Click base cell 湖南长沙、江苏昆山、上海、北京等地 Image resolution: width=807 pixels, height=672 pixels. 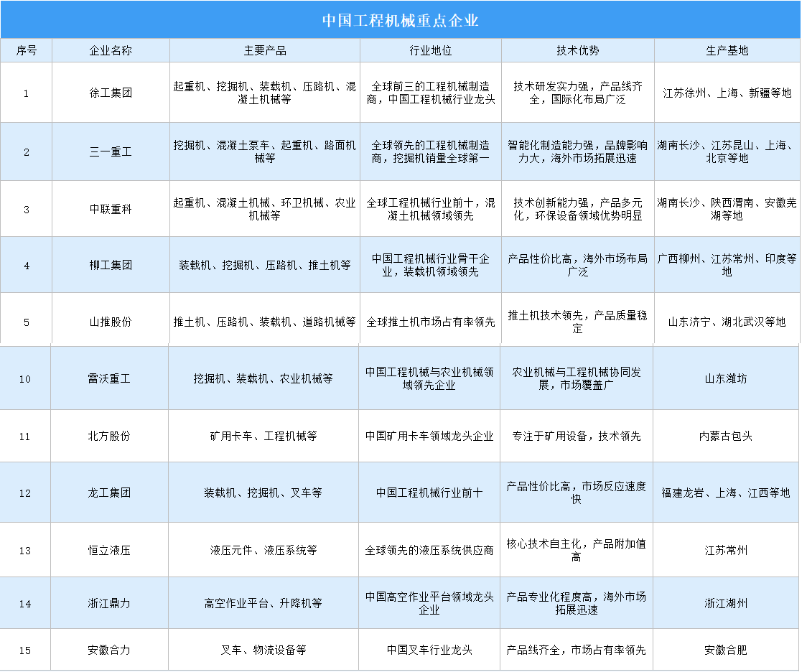coord(727,151)
